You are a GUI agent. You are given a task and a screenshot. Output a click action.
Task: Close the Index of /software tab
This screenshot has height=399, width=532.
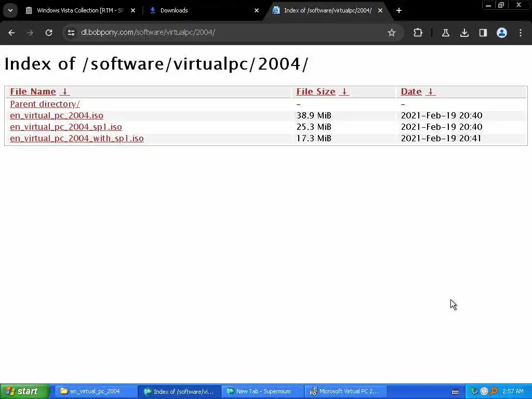pos(380,10)
